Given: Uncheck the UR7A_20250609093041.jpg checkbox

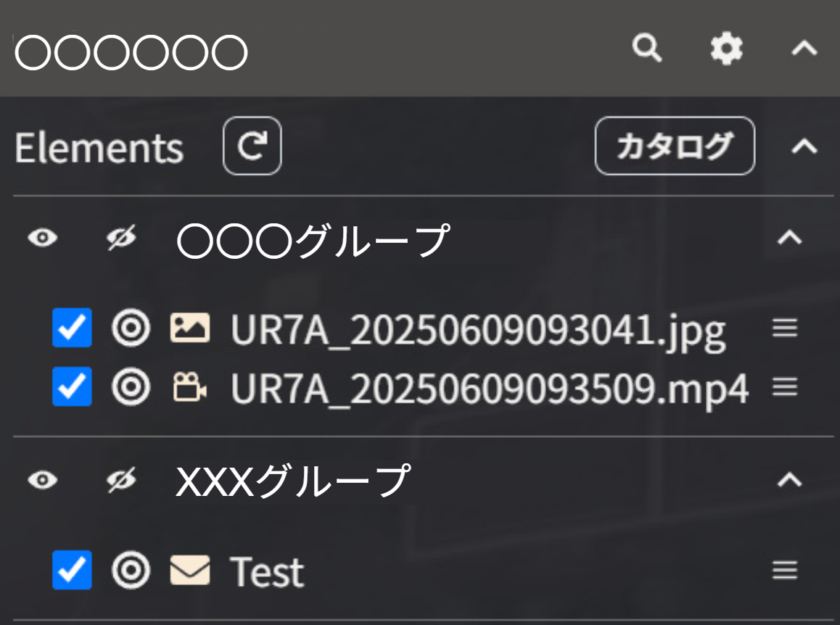Looking at the screenshot, I should click(x=72, y=328).
